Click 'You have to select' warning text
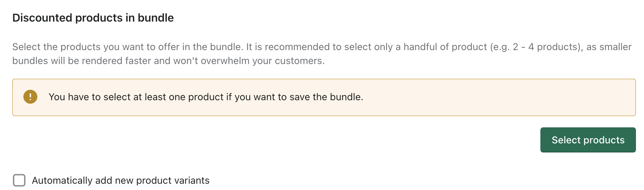This screenshot has height=190, width=644. coord(90,97)
